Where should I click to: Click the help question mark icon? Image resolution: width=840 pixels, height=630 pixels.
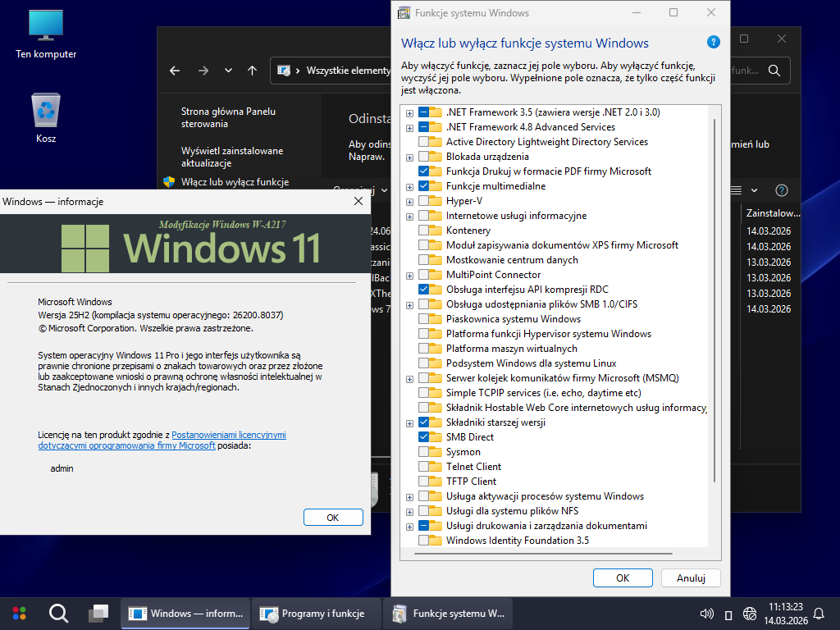713,43
